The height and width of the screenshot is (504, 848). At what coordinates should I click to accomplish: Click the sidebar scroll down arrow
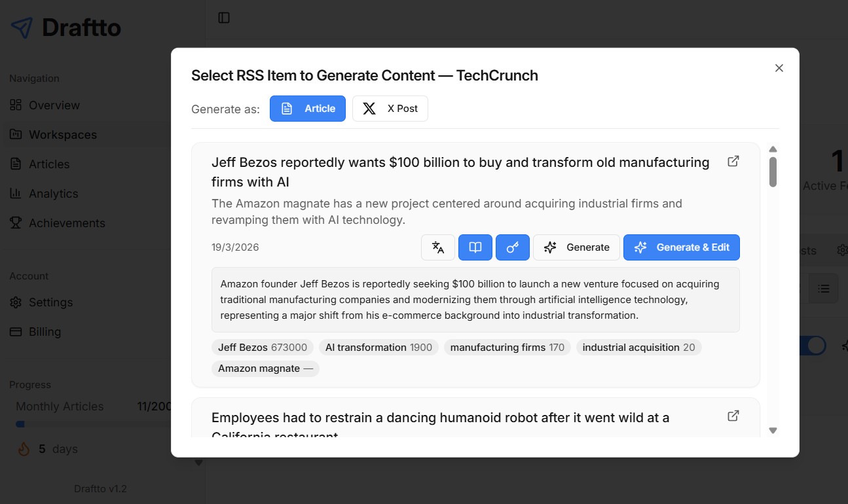199,463
